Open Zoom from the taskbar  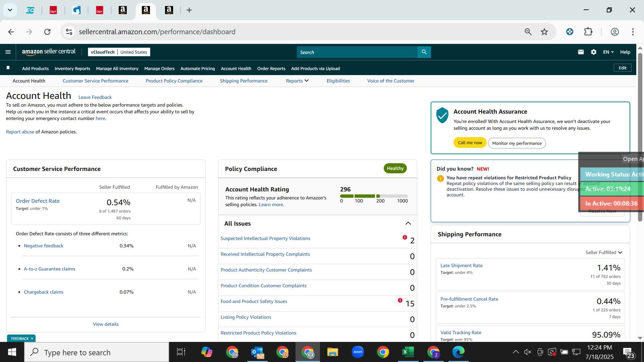pyautogui.click(x=358, y=352)
